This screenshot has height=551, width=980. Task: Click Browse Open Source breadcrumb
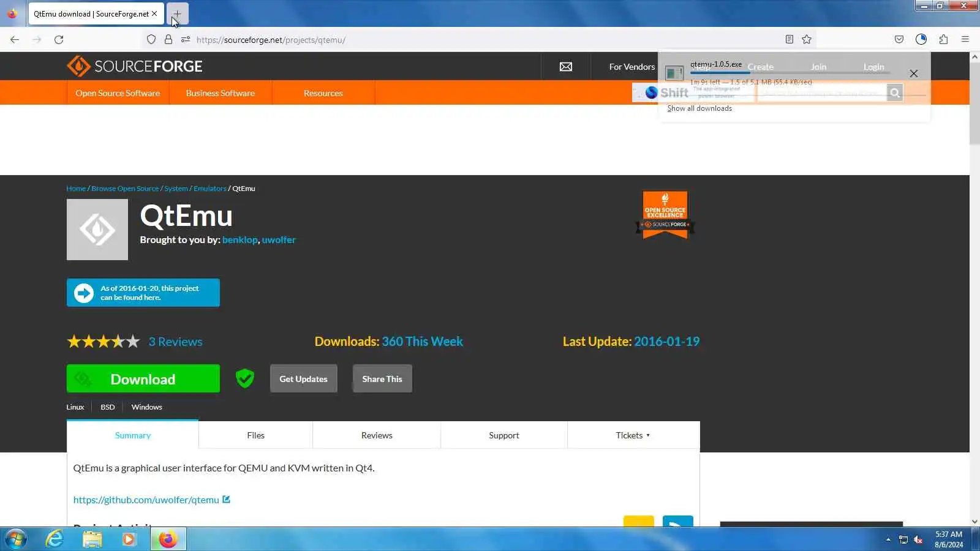[x=125, y=189]
